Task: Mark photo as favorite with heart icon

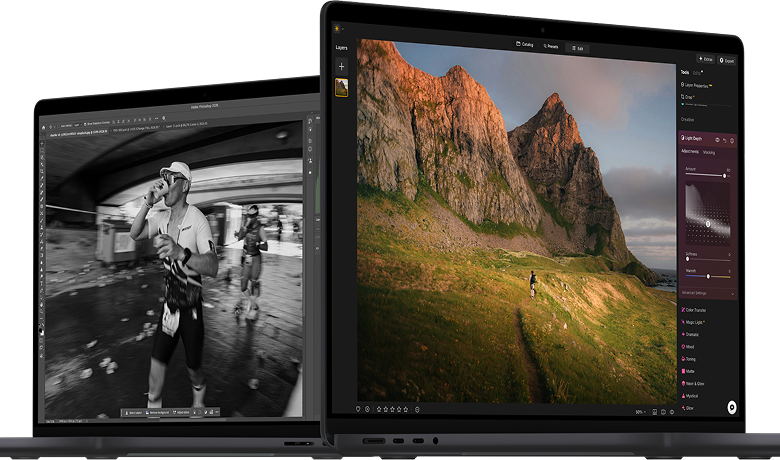Action: (358, 409)
